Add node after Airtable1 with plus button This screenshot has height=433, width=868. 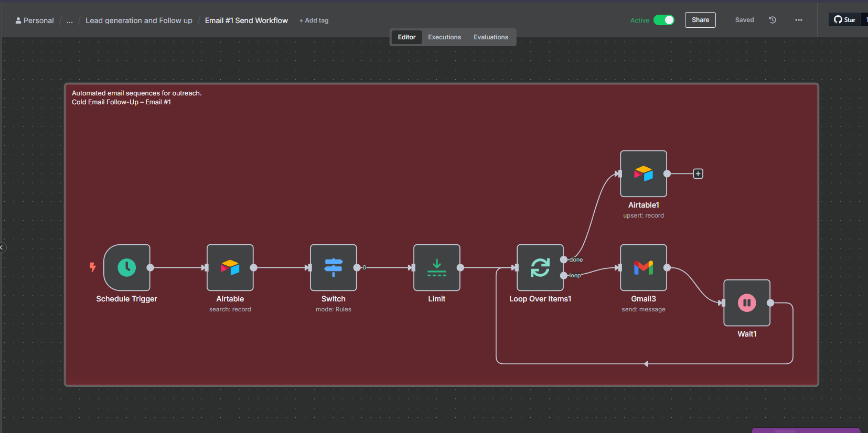coord(698,174)
